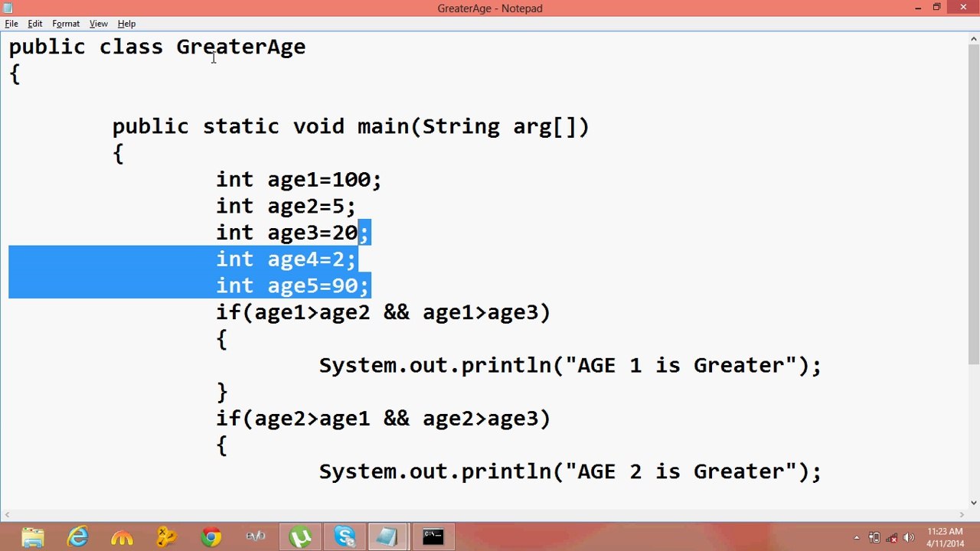
Task: Open the Help menu
Action: coord(126,24)
